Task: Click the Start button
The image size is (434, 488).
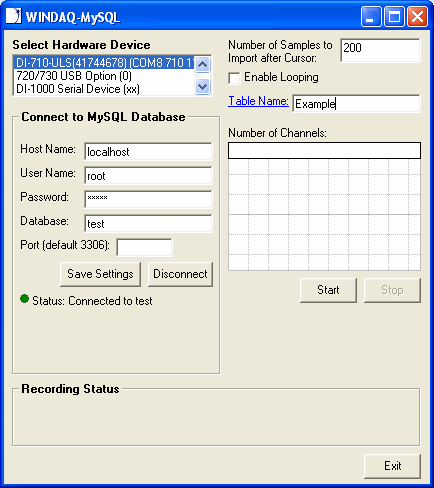Action: coord(328,290)
